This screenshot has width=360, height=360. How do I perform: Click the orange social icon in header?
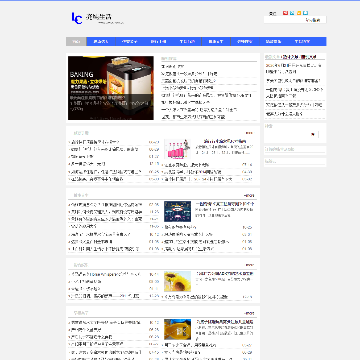[x=299, y=13]
